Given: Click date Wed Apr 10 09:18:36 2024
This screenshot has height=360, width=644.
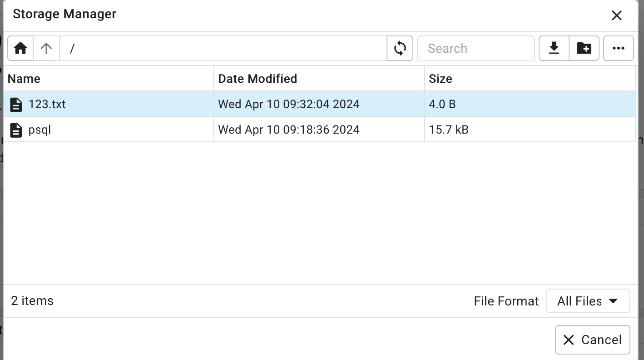Looking at the screenshot, I should coord(289,130).
